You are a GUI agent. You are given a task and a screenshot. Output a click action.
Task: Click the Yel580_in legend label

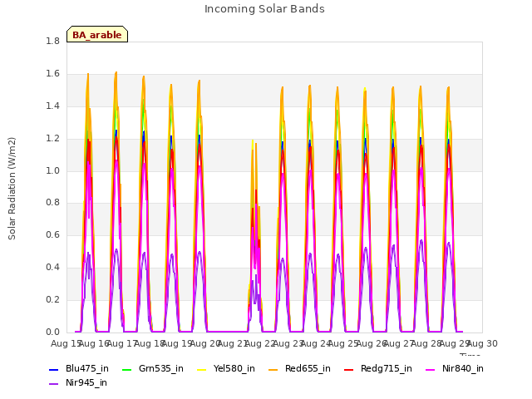[x=234, y=369]
